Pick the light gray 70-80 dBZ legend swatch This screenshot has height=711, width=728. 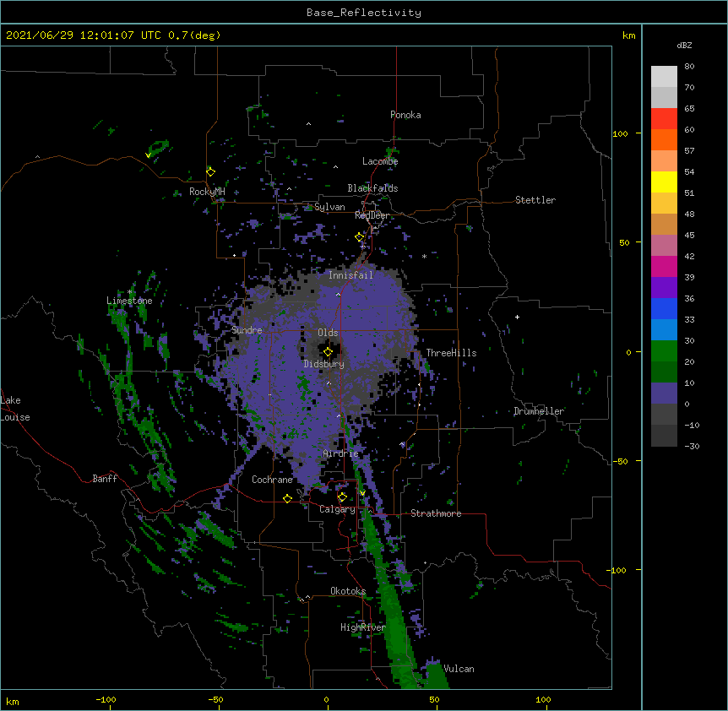tap(664, 77)
